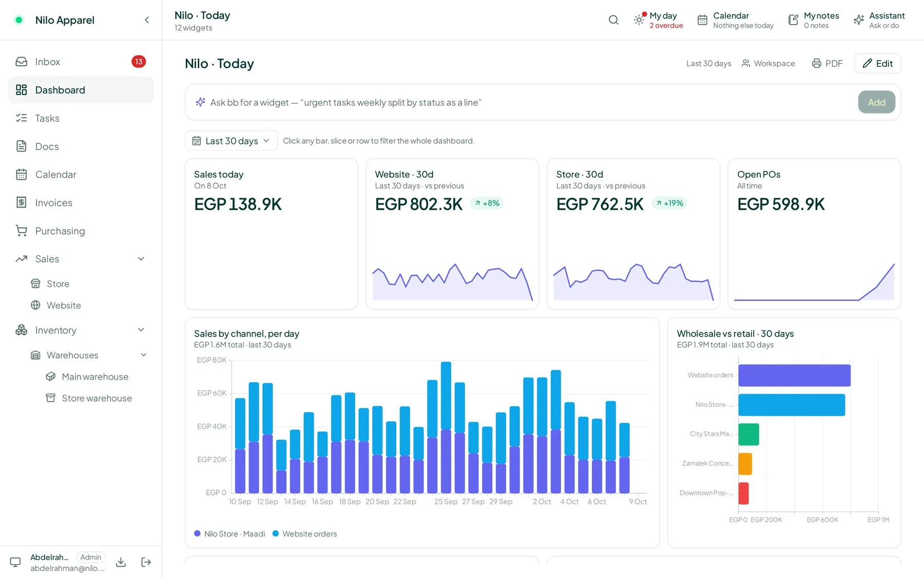Screen dimensions: 924x578
Task: Click the Last 30 days header label
Action: 708,63
